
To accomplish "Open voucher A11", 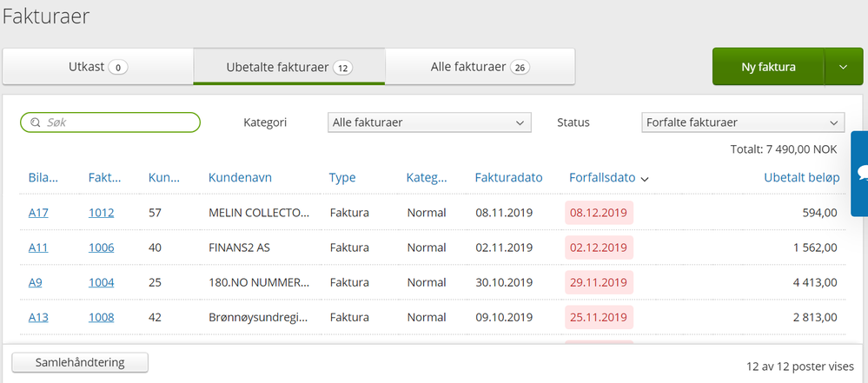I will (38, 248).
